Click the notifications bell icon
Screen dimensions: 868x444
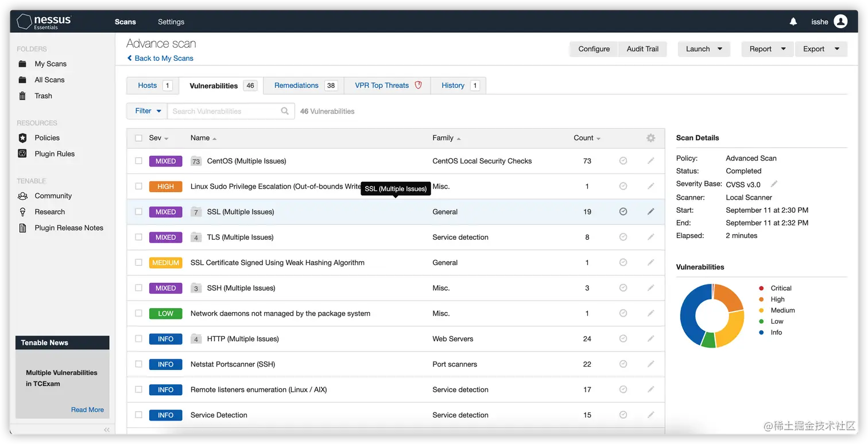(x=793, y=22)
